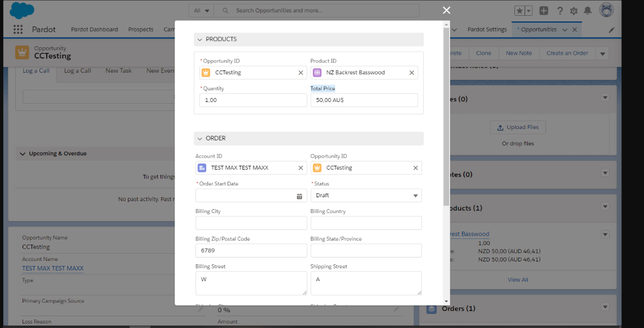Open the search scope All dropdown
Viewport: 644px width, 328px height.
point(201,11)
